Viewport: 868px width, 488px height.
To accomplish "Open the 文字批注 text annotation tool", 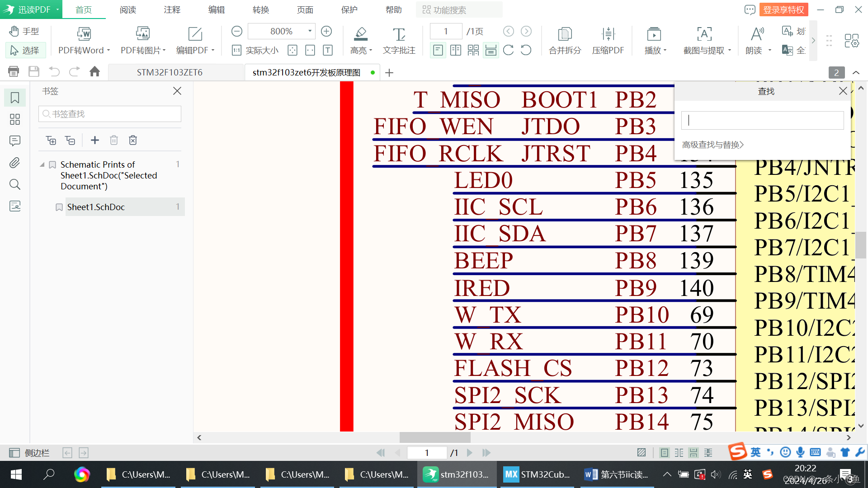I will point(398,40).
